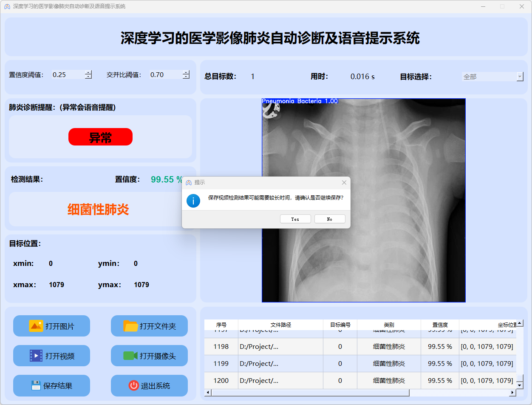Click the floppy disk icon on 保存结果

[36, 385]
